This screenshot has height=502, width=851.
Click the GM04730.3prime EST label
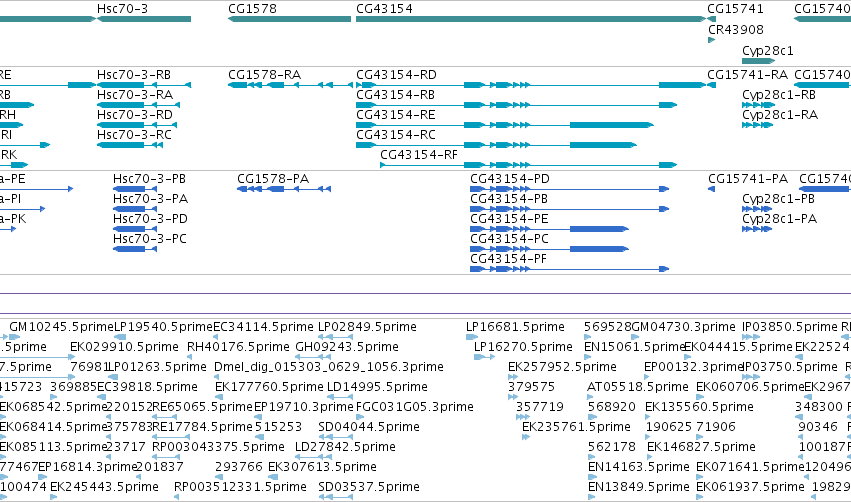pyautogui.click(x=683, y=327)
